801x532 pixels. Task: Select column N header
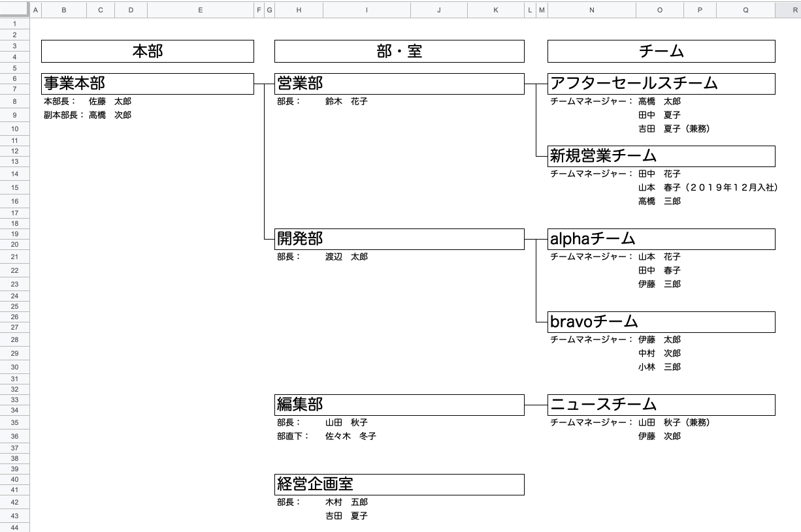coord(591,10)
